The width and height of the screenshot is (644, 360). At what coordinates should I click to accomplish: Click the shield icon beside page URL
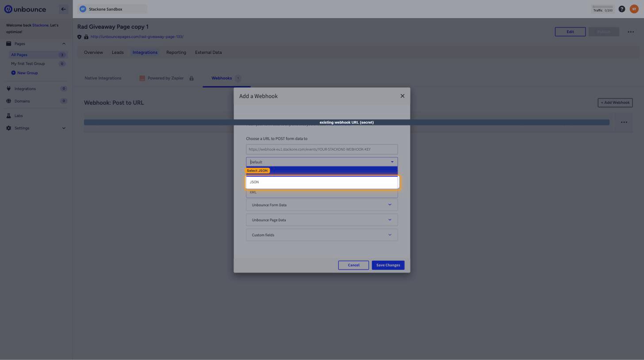click(x=80, y=37)
